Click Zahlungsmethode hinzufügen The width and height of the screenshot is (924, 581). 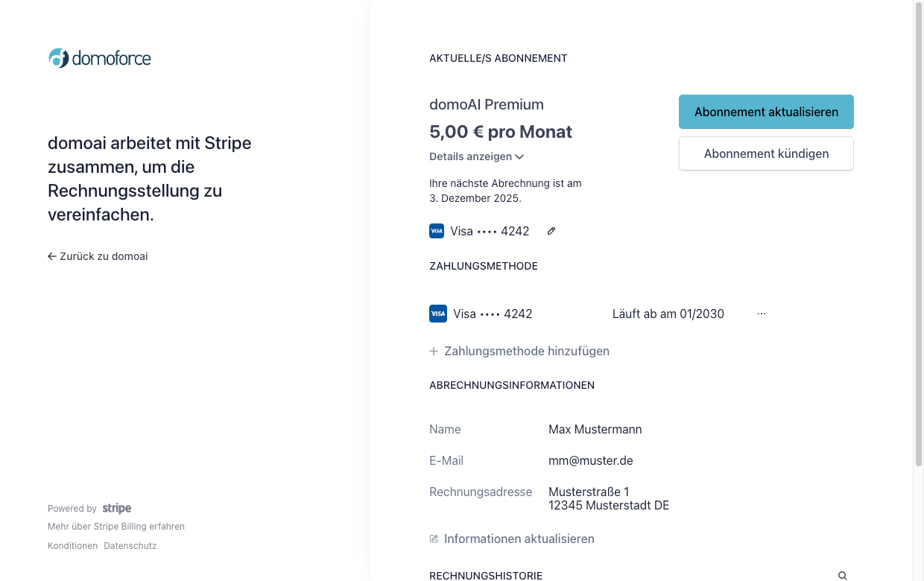(x=526, y=351)
